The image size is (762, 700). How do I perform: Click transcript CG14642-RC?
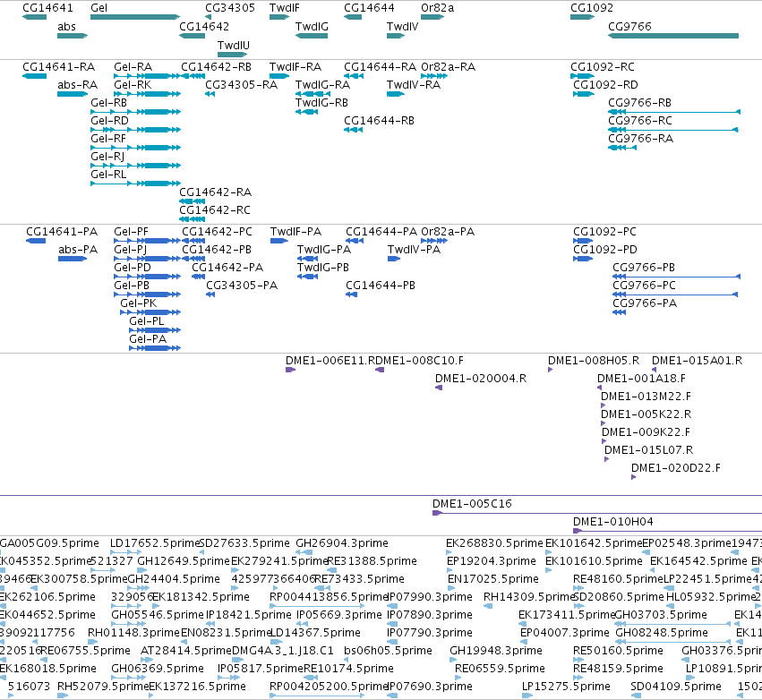215,209
